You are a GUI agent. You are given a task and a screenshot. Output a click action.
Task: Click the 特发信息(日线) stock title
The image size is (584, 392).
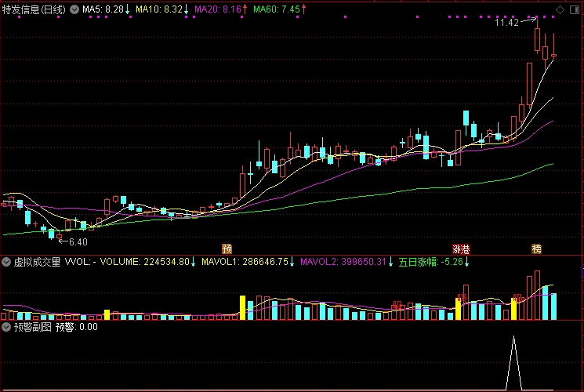34,9
